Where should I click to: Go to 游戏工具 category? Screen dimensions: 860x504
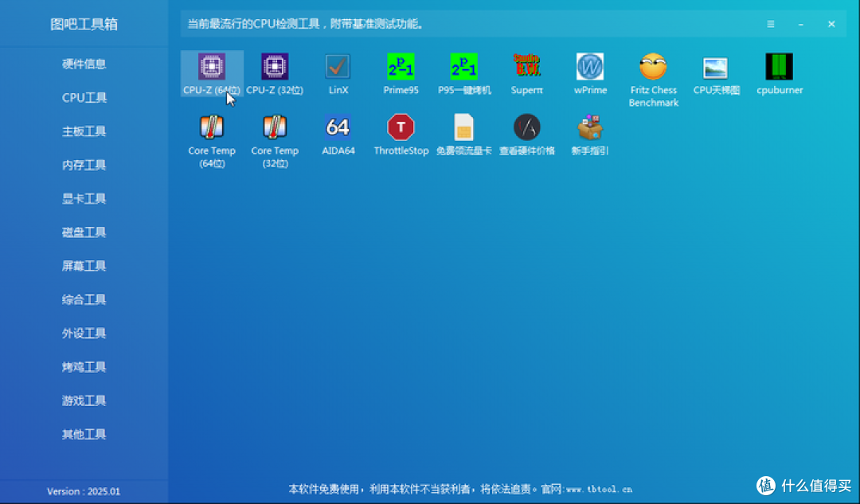84,401
